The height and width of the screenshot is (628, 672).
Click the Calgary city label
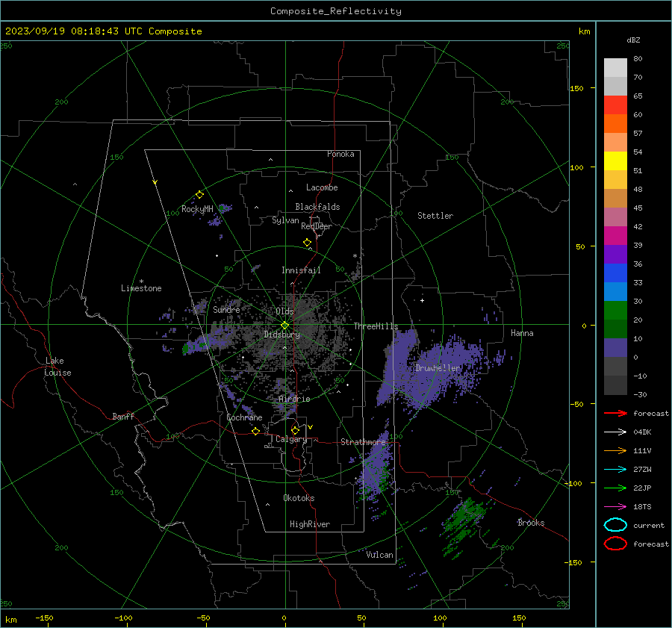pos(291,439)
